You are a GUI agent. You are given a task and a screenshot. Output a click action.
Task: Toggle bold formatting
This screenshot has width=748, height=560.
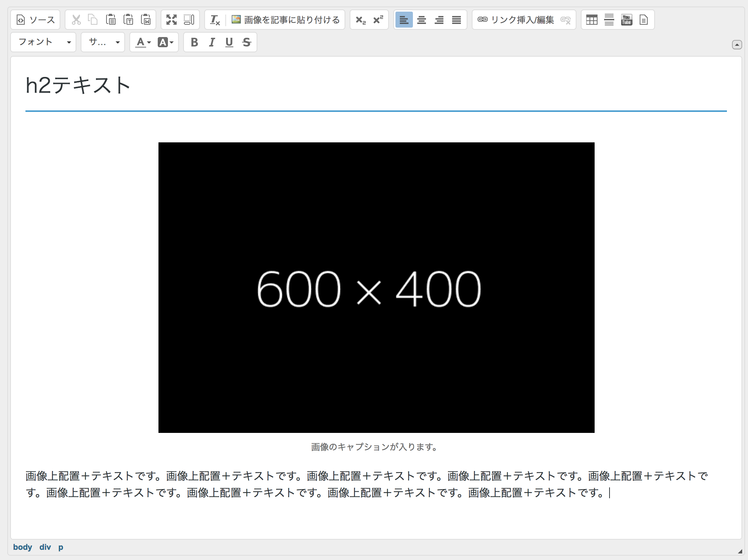194,42
